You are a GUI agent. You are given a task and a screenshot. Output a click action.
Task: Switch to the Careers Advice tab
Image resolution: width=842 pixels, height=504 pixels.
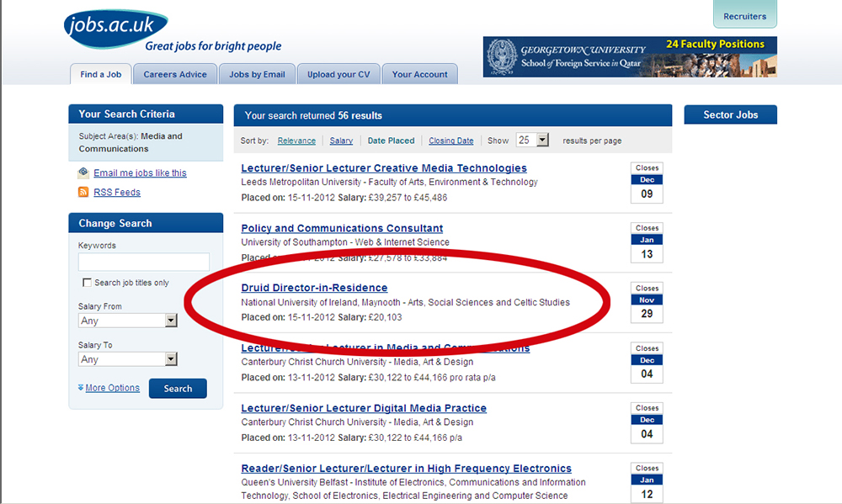tap(175, 74)
